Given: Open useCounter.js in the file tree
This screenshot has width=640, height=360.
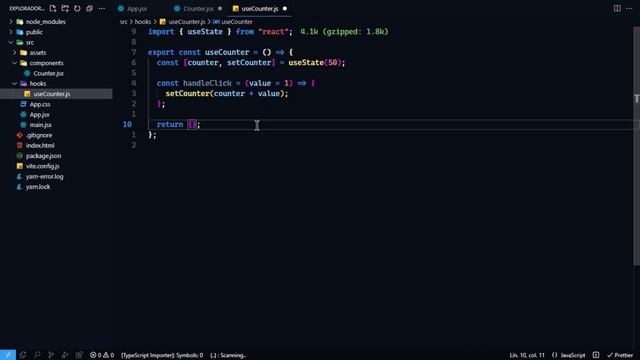Looking at the screenshot, I should 52,94.
